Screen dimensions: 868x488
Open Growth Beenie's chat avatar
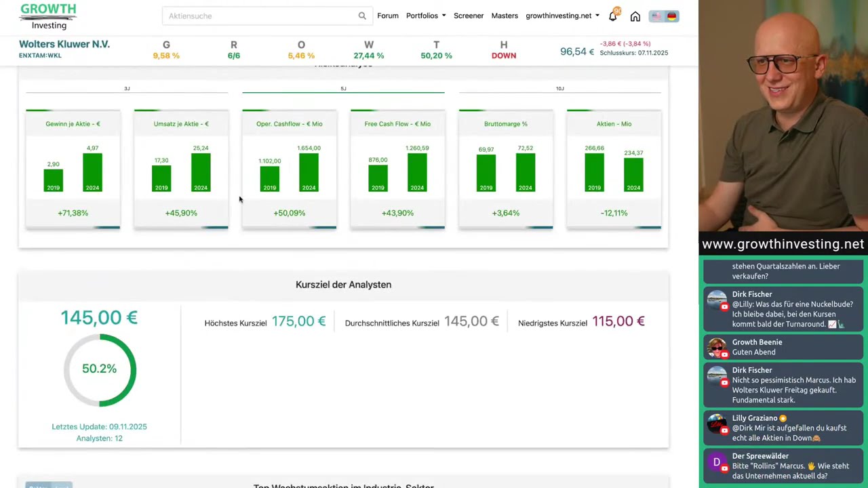point(717,348)
